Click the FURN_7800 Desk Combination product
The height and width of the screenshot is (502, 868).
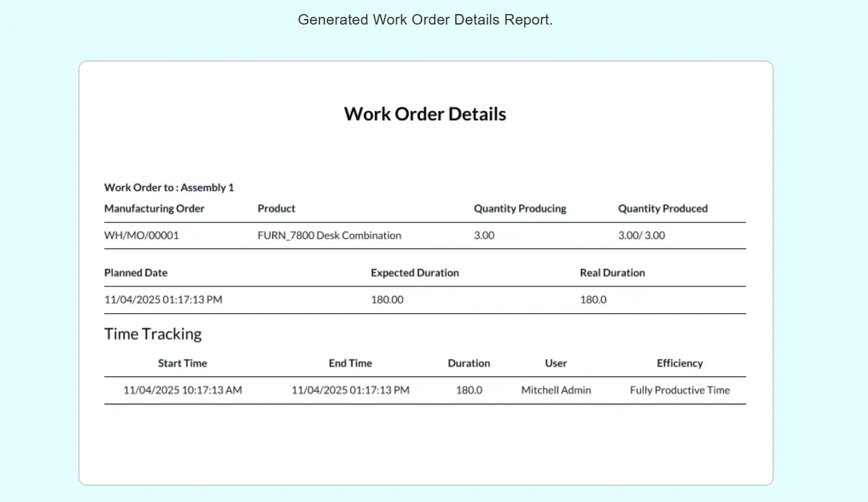point(329,235)
